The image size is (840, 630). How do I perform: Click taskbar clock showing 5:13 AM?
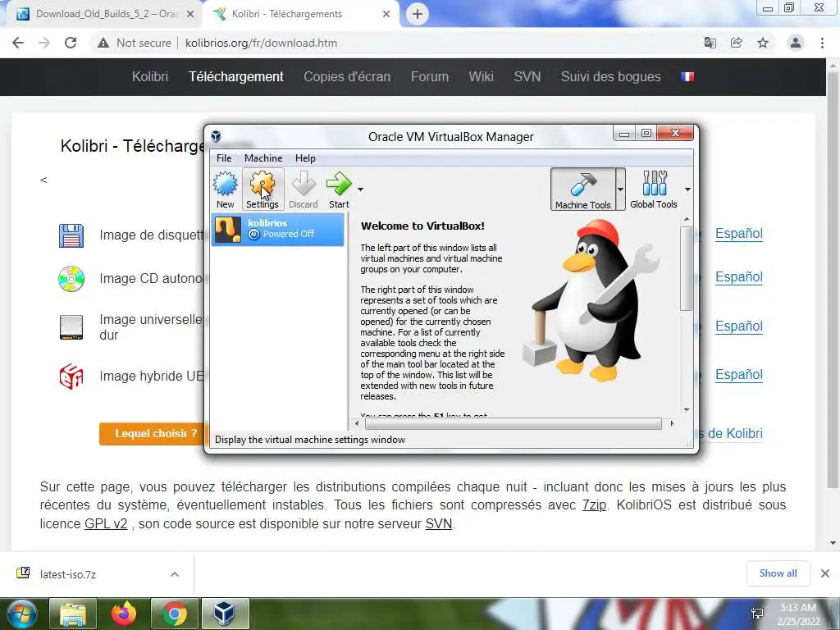coord(798,614)
